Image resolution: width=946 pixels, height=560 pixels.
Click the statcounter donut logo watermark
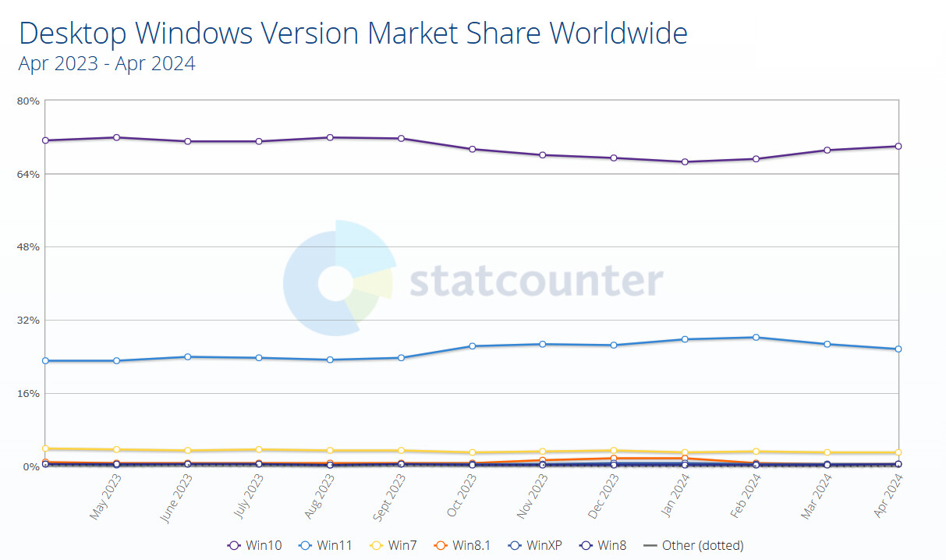[x=338, y=283]
